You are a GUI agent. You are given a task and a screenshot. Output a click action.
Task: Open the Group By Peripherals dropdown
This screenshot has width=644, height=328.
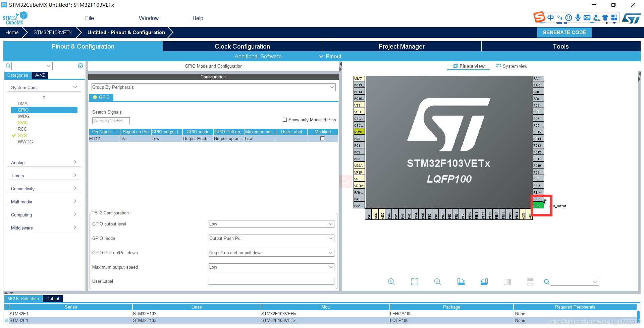(x=213, y=87)
